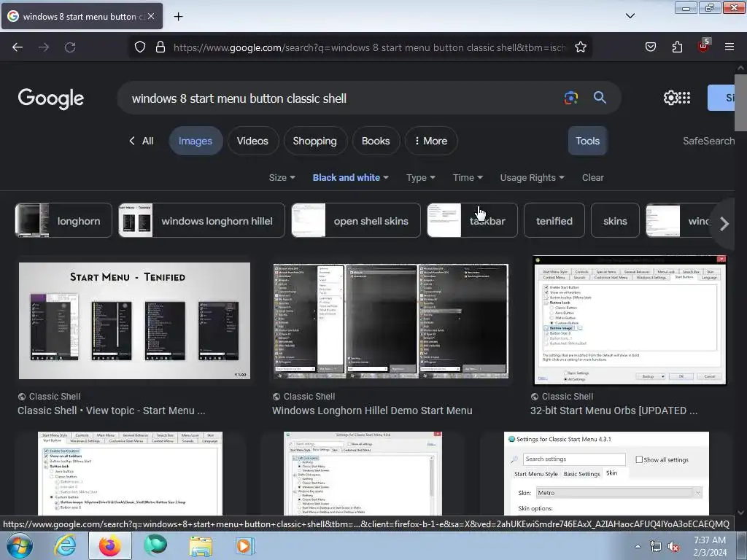
Task: Show hidden tray icons arrow
Action: [x=638, y=546]
